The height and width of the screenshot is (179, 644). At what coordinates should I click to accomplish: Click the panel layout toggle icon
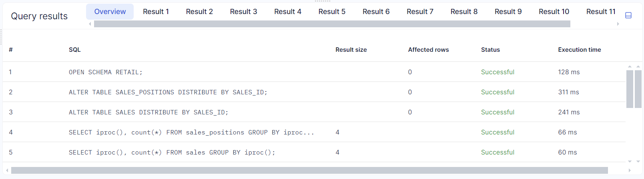(x=628, y=15)
